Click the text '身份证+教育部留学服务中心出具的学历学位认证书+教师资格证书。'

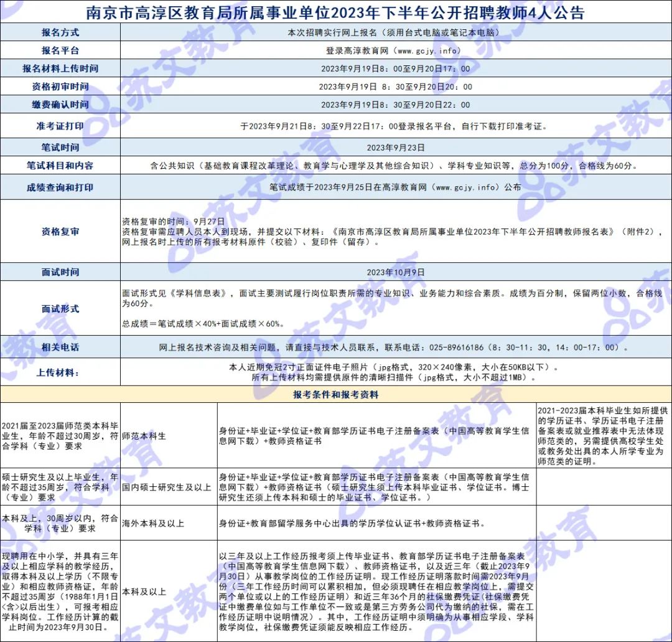352,523
